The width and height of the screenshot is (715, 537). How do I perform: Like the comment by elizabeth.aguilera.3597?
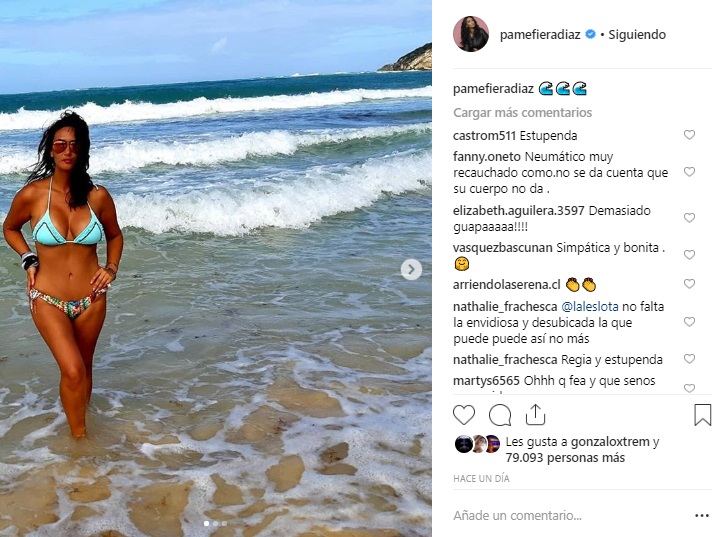pyautogui.click(x=689, y=218)
